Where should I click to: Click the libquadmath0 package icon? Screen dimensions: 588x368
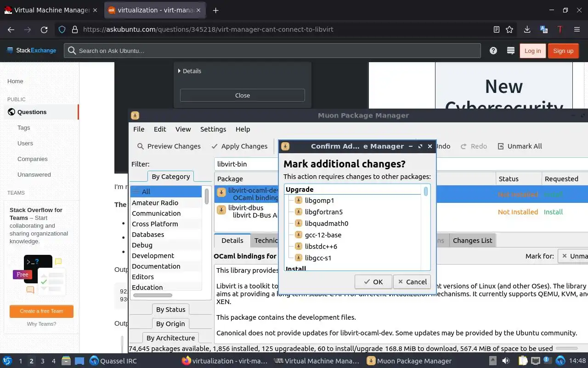click(x=299, y=224)
